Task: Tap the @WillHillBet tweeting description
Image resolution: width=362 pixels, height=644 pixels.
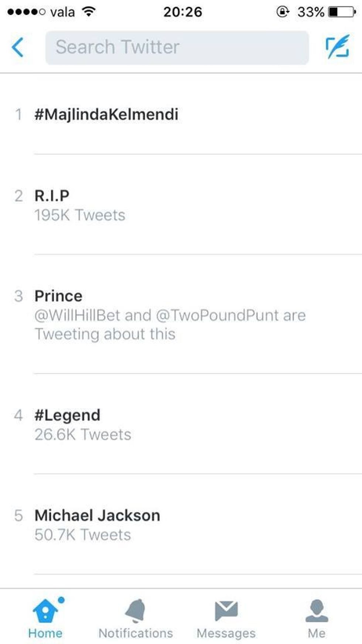Action: [x=170, y=325]
